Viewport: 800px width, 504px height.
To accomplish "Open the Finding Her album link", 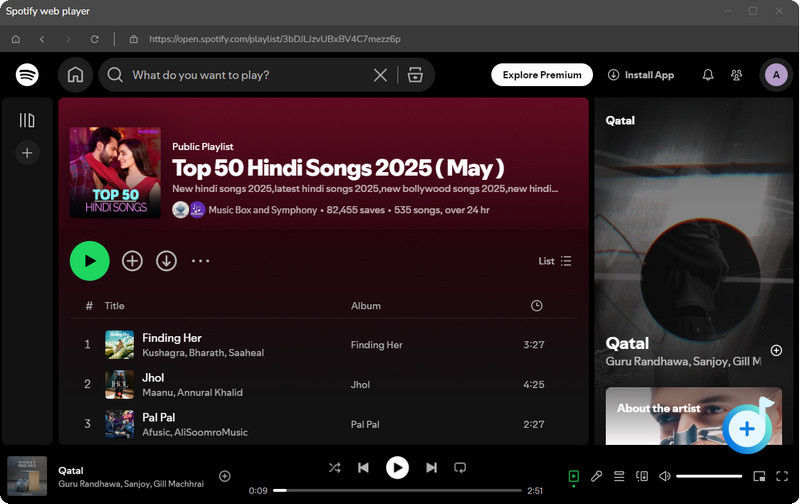I will point(377,345).
